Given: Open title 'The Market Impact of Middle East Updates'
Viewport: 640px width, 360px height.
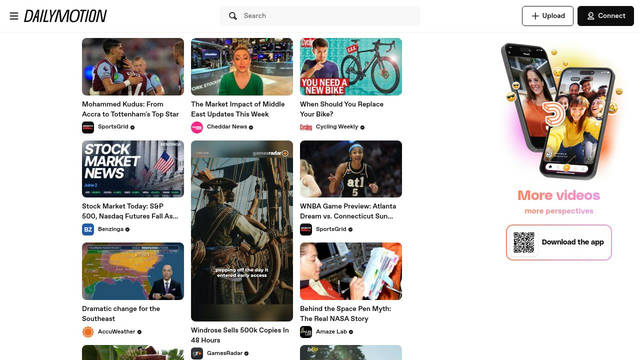Looking at the screenshot, I should [238, 109].
